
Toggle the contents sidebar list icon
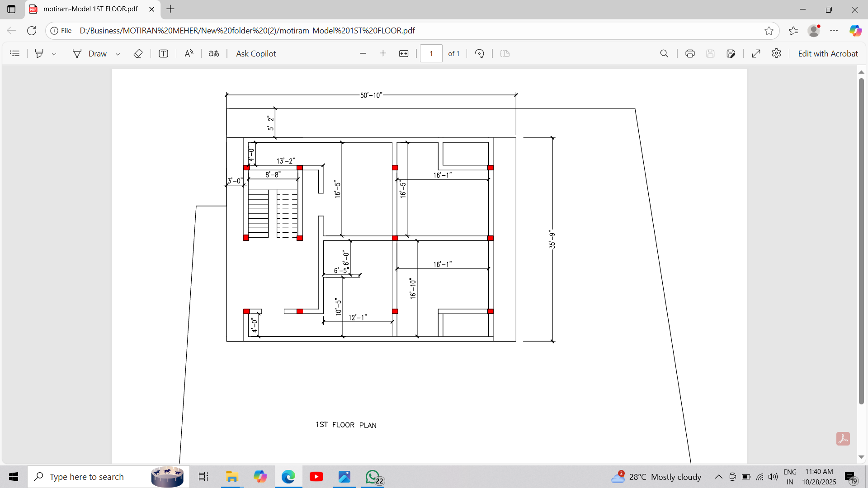pyautogui.click(x=15, y=54)
